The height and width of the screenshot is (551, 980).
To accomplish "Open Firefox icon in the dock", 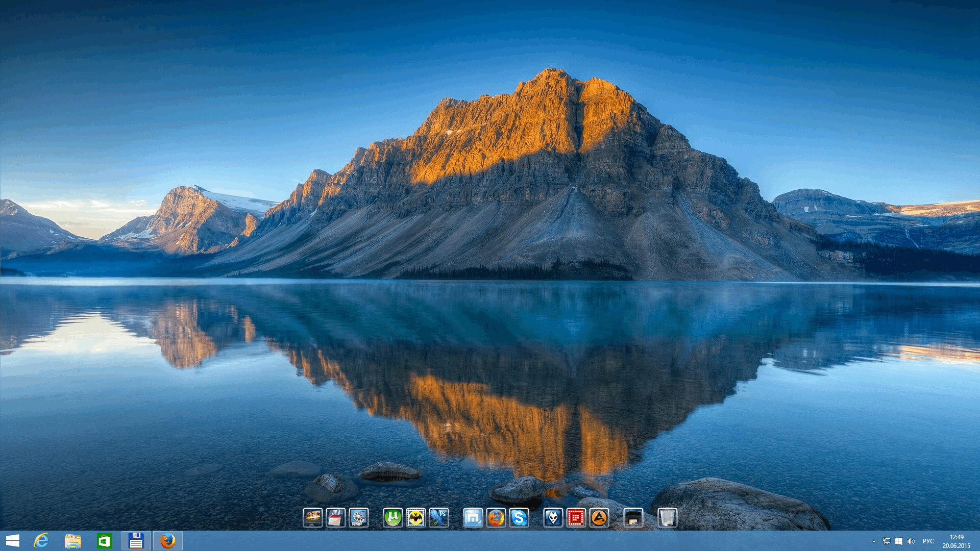I will pos(496,518).
